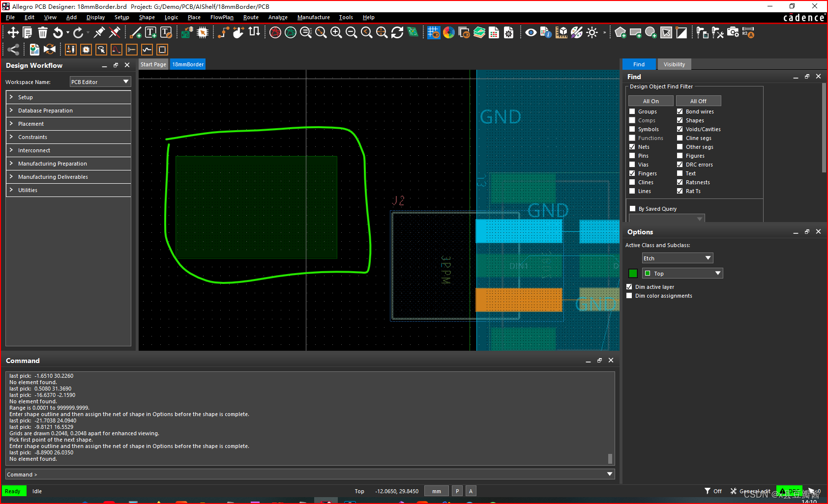Open the Top subclass dropdown
Image resolution: width=828 pixels, height=504 pixels.
pos(682,274)
